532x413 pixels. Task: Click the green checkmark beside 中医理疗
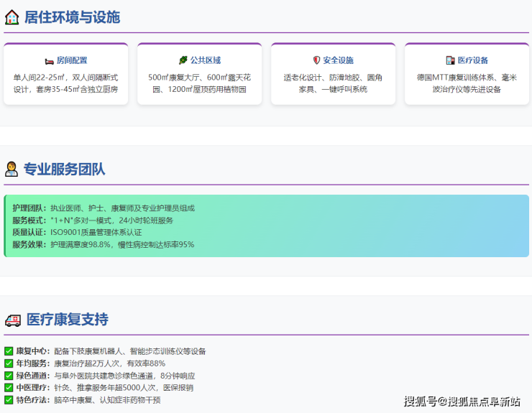click(x=9, y=388)
